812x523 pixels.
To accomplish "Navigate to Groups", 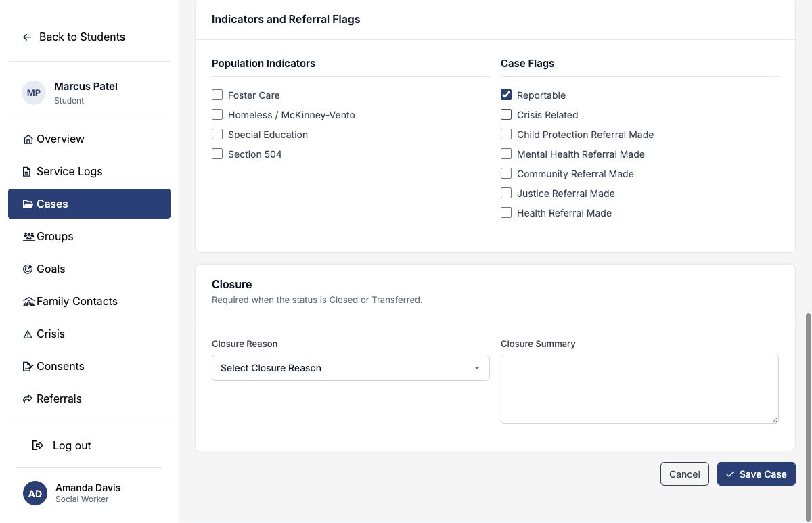I will [x=89, y=236].
